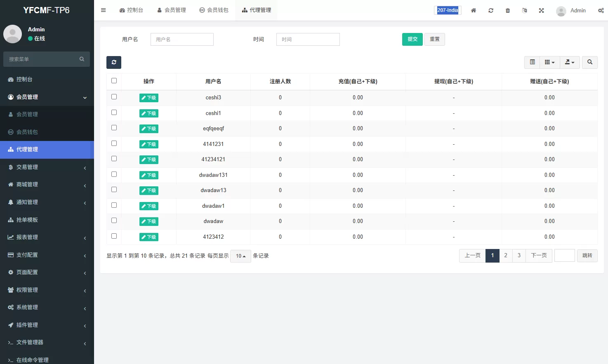Open the columns visibility dropdown
This screenshot has width=608, height=364.
(x=549, y=62)
